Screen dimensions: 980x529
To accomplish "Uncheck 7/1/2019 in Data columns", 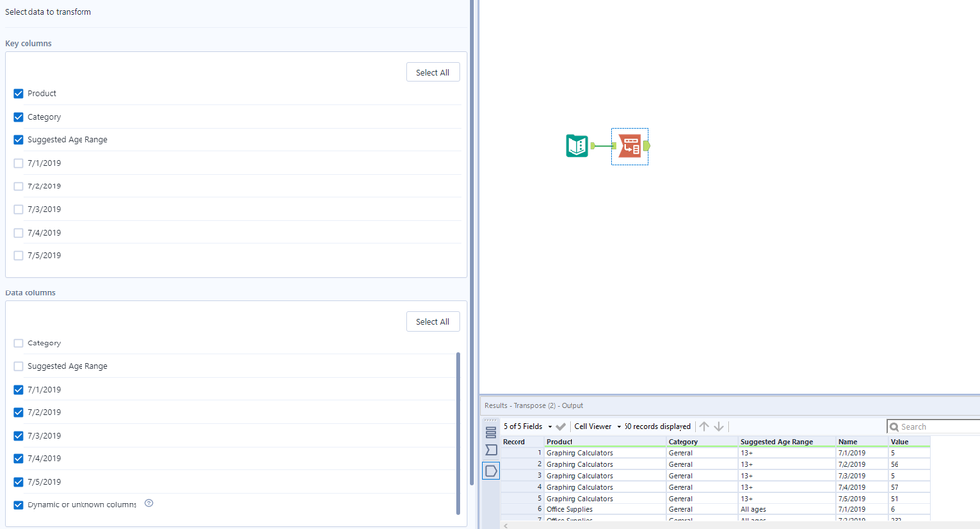I will [x=18, y=389].
